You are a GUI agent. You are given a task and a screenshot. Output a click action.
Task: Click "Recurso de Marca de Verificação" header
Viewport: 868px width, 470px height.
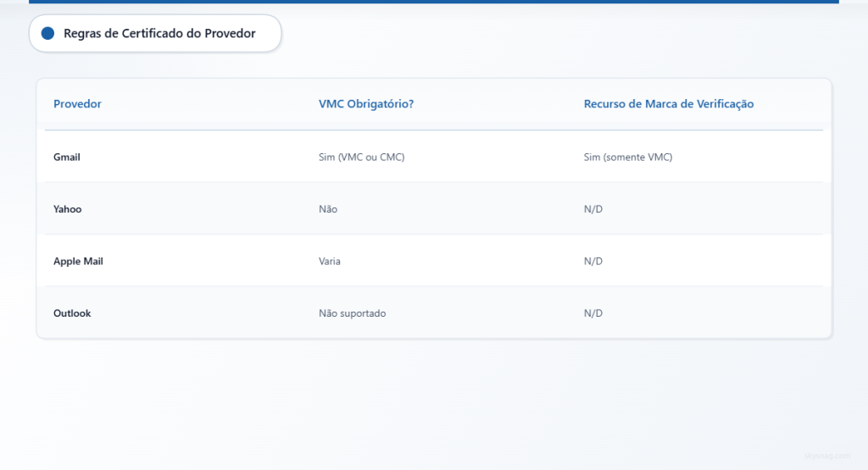pos(669,104)
